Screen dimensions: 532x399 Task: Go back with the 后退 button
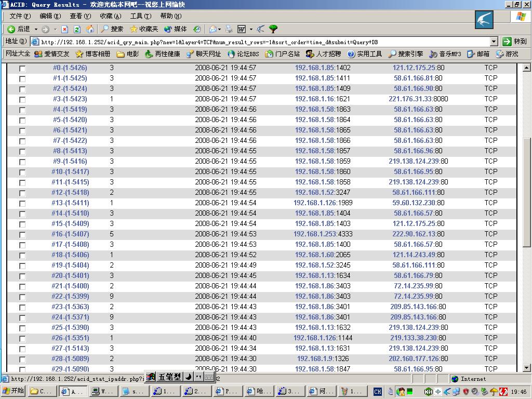[19, 29]
